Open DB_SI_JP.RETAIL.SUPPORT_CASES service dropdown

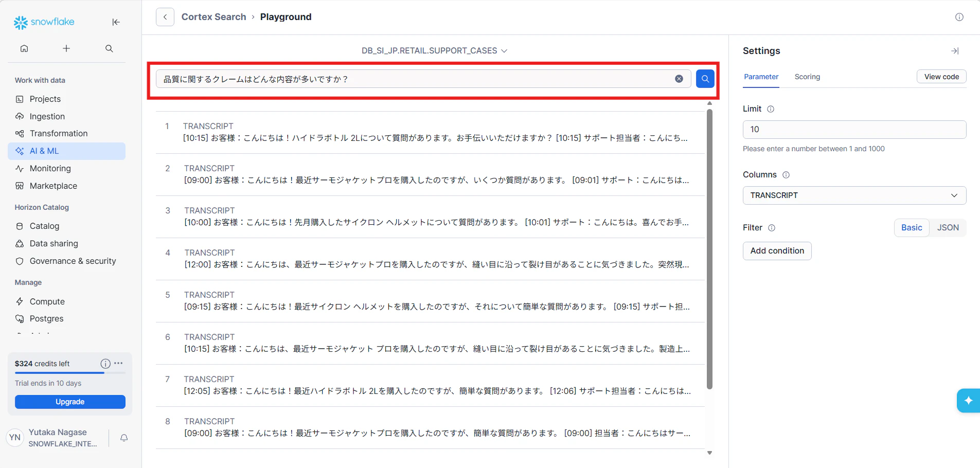pos(434,50)
